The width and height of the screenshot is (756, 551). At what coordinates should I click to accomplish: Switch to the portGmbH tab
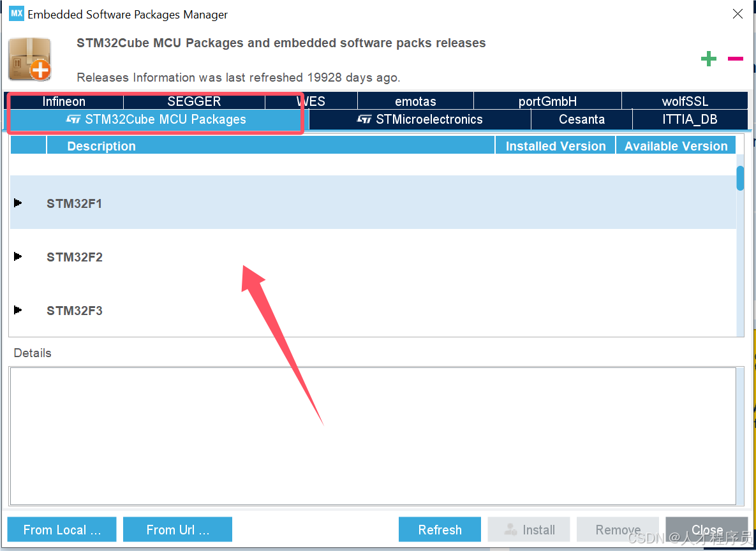[x=548, y=101]
